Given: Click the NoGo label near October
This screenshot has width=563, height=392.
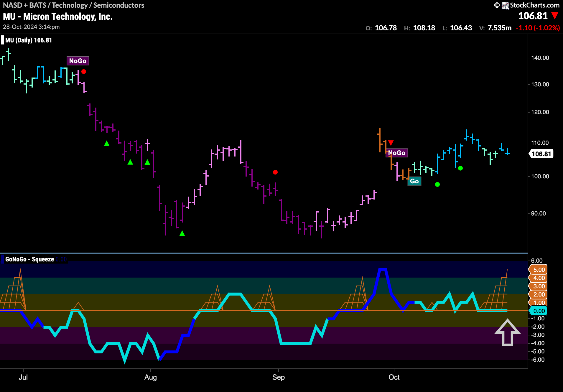Looking at the screenshot, I should click(397, 153).
